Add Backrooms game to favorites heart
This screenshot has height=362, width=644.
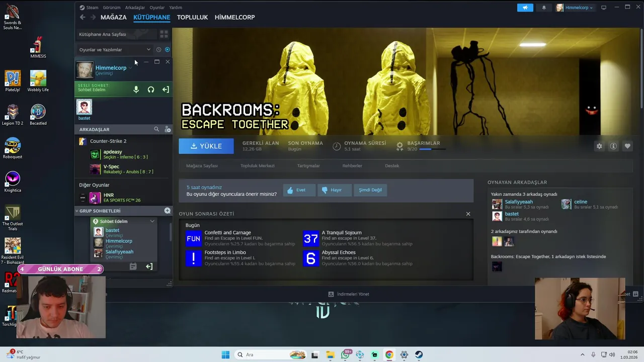coord(627,146)
